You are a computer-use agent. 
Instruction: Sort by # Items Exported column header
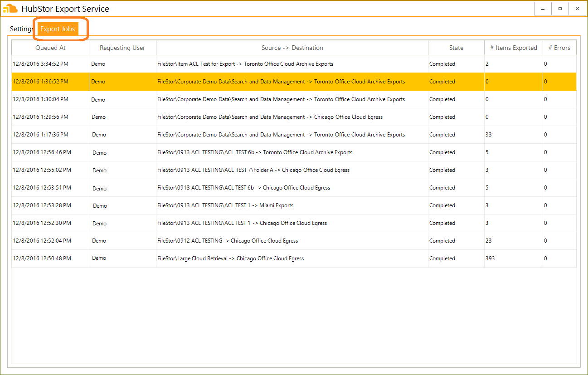514,48
